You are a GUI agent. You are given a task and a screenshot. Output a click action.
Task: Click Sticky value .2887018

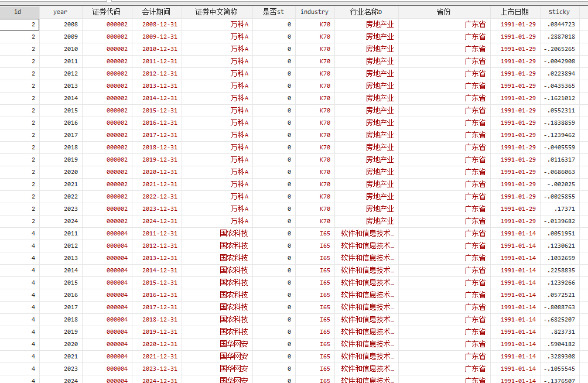[561, 37]
